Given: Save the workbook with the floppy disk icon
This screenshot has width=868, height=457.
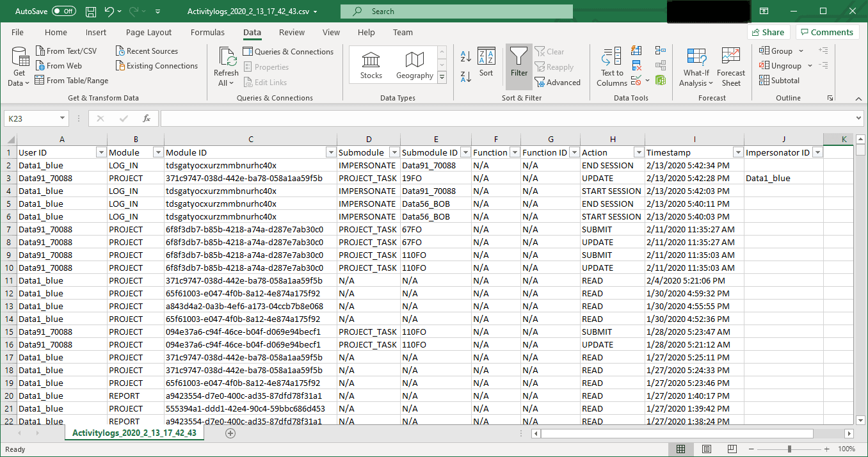Looking at the screenshot, I should click(x=91, y=12).
